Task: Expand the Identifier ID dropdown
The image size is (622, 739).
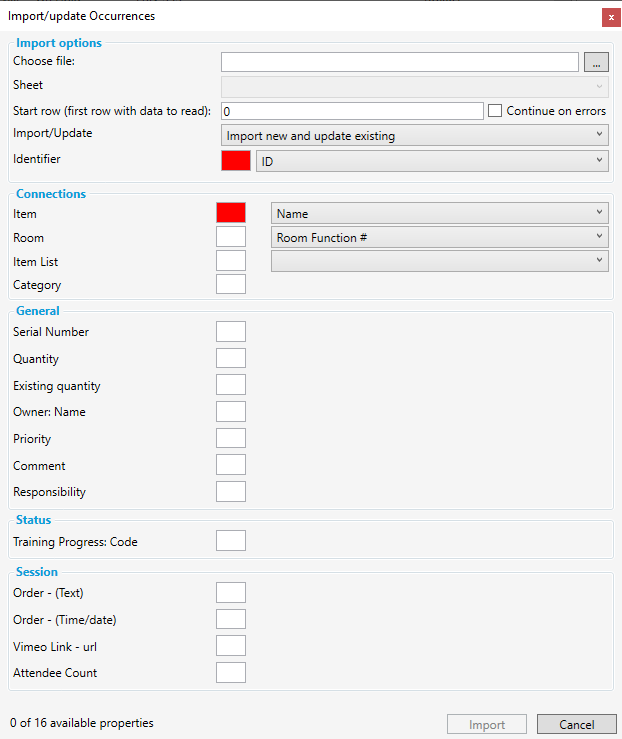Action: pos(432,160)
